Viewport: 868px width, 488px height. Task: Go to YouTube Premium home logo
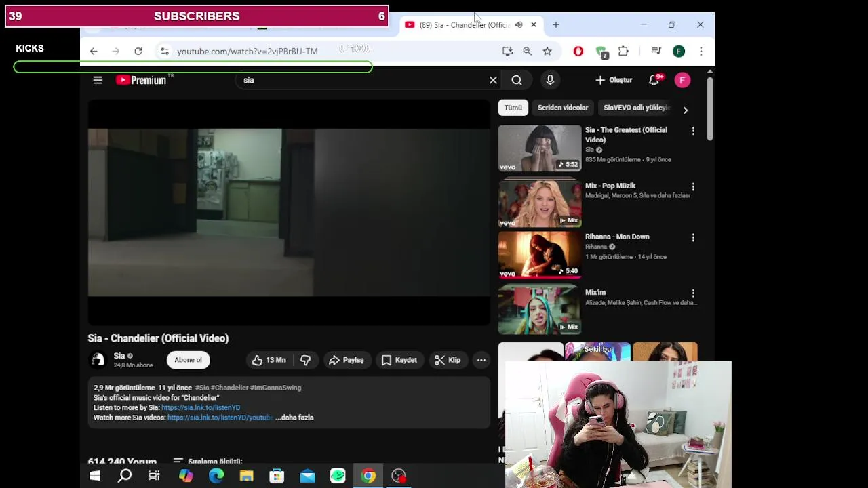[x=142, y=80]
